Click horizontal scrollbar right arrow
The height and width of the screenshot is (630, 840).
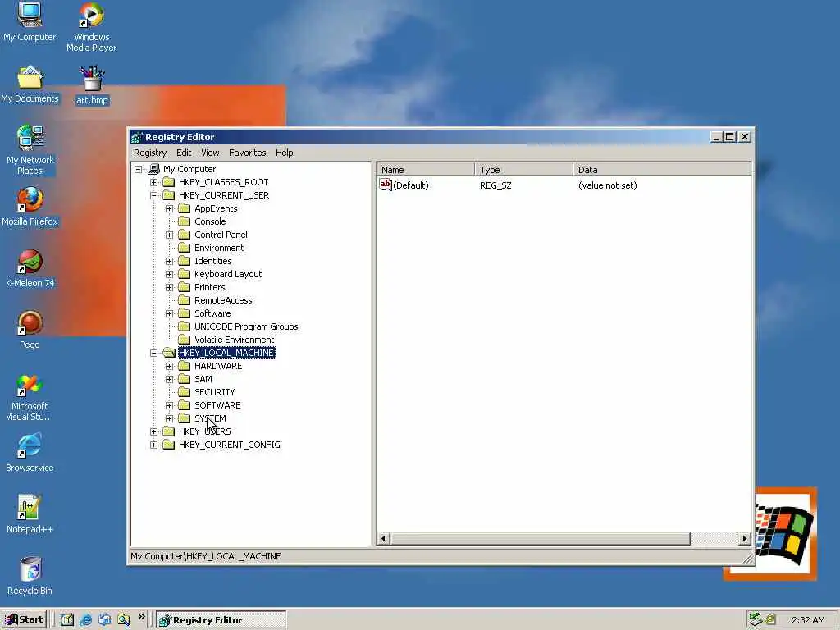[745, 538]
